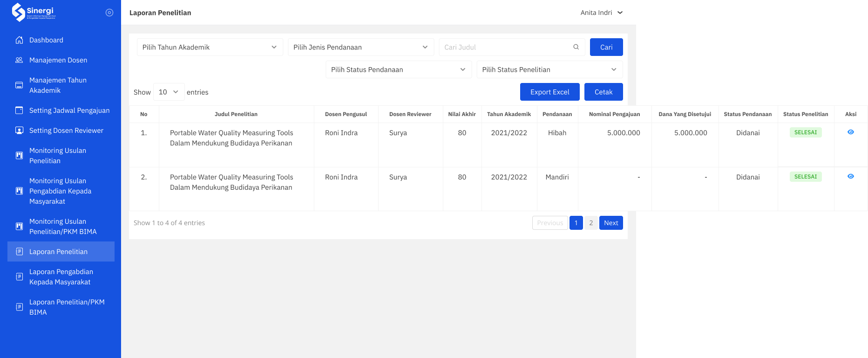Click the Cetak button

pyautogui.click(x=604, y=92)
